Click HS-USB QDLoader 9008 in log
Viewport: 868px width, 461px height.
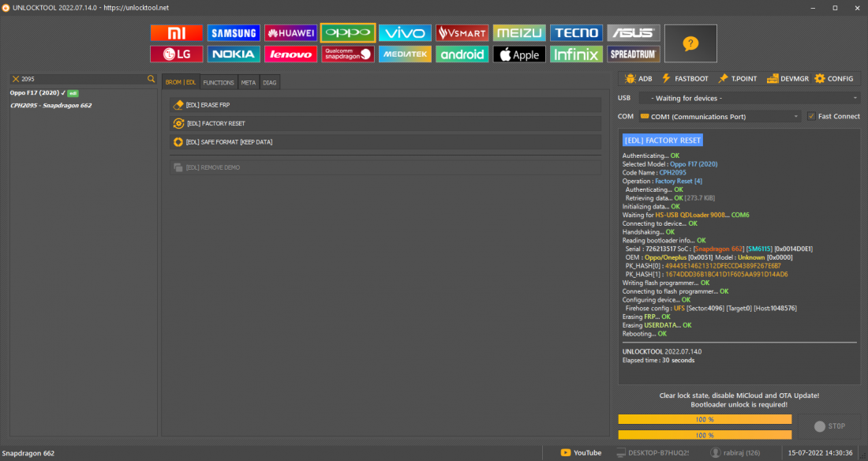tap(690, 215)
